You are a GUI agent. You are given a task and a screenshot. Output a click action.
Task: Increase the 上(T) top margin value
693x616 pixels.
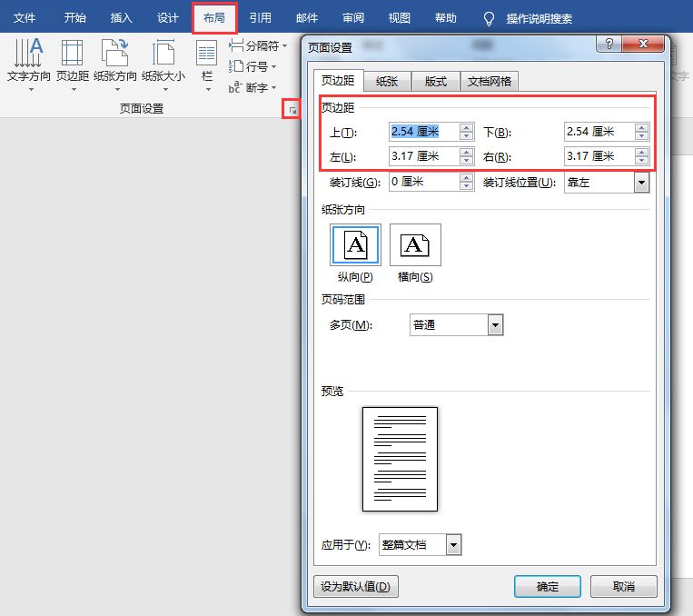[x=466, y=128]
